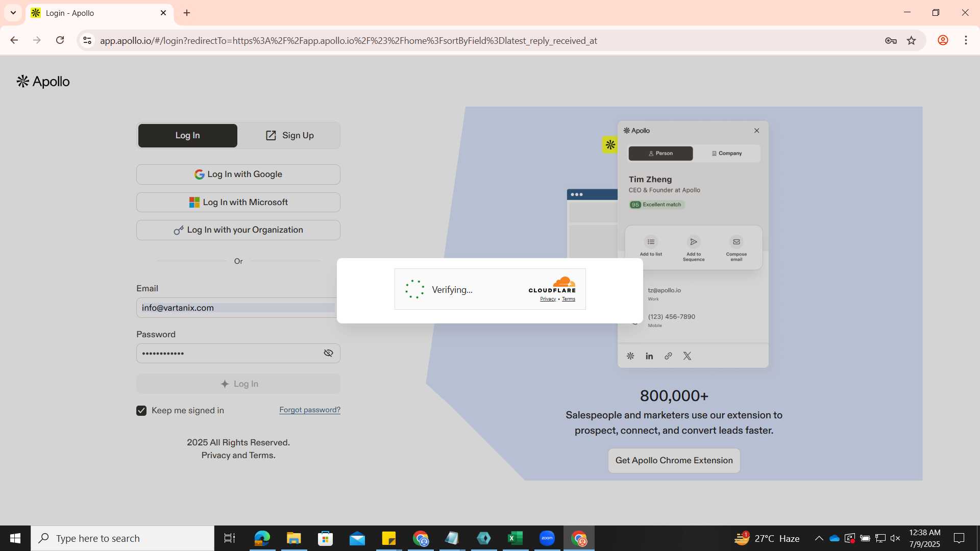Open a new browser tab
Screen dimensions: 980x551
coord(187,13)
